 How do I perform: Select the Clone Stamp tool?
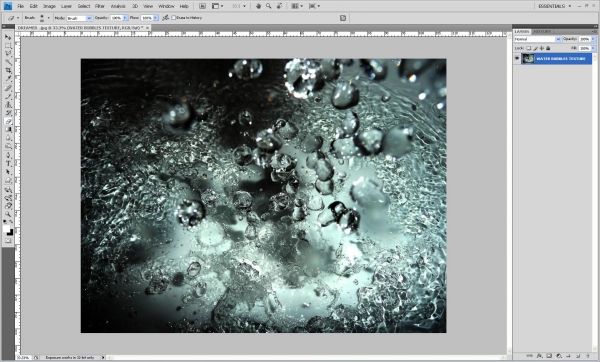point(8,105)
